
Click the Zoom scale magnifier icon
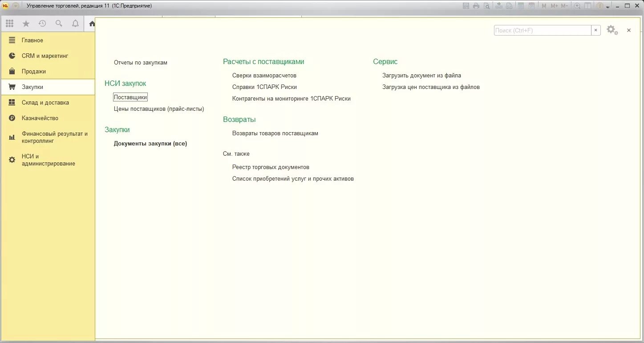point(577,6)
